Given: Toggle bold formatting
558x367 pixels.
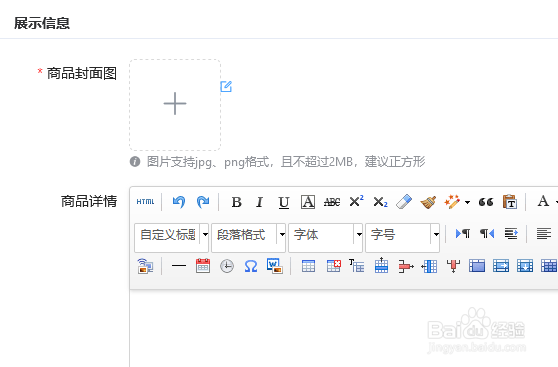Looking at the screenshot, I should tap(237, 202).
